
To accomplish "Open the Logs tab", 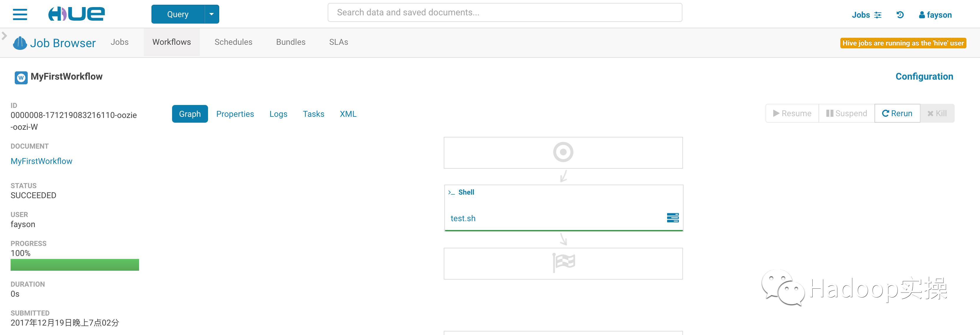I will coord(278,114).
